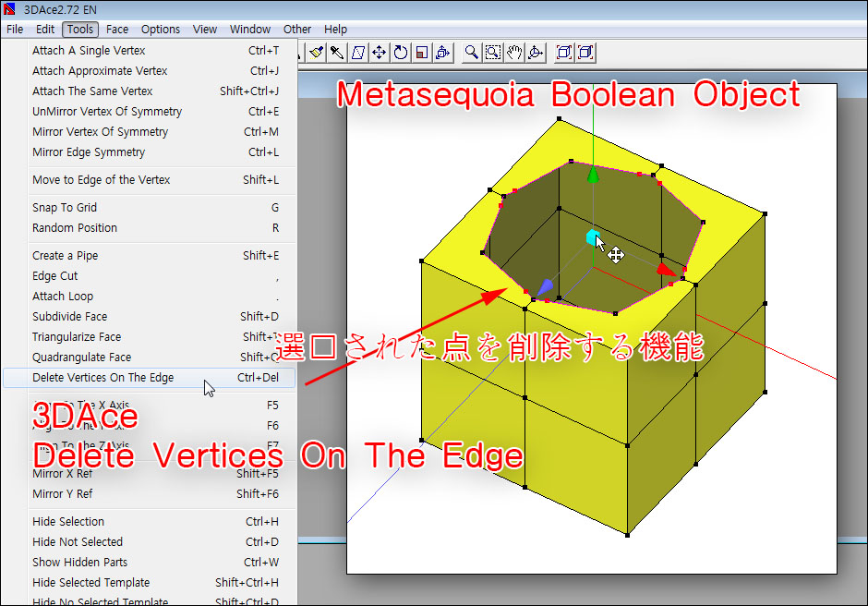
Task: Select the scale tool with red square
Action: pos(422,53)
